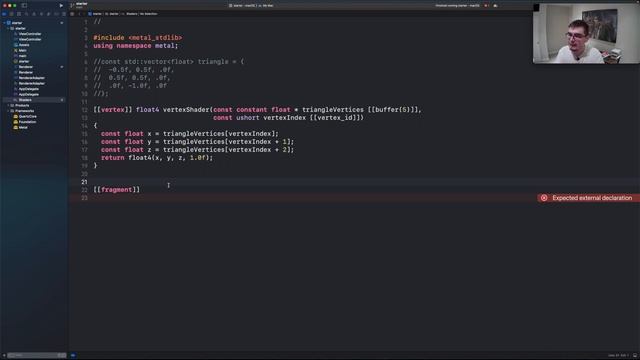Click 'return float4(x, y, z, 1.0f);' line
The image size is (640, 360).
point(157,158)
